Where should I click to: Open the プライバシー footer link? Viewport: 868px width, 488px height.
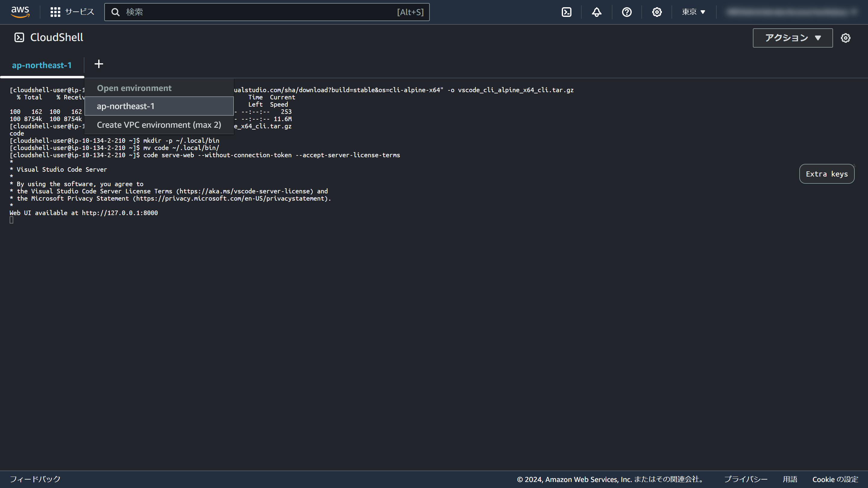click(745, 479)
